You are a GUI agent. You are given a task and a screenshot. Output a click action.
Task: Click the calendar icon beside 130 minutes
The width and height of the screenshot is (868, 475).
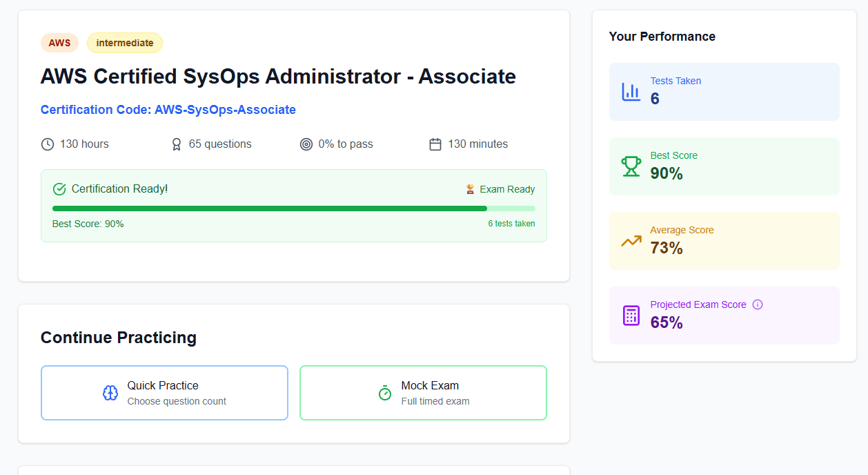435,144
